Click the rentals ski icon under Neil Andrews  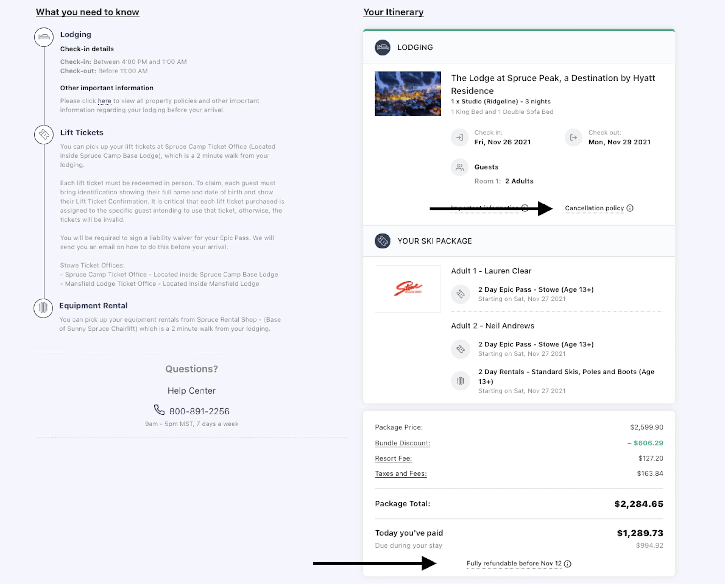[460, 381]
